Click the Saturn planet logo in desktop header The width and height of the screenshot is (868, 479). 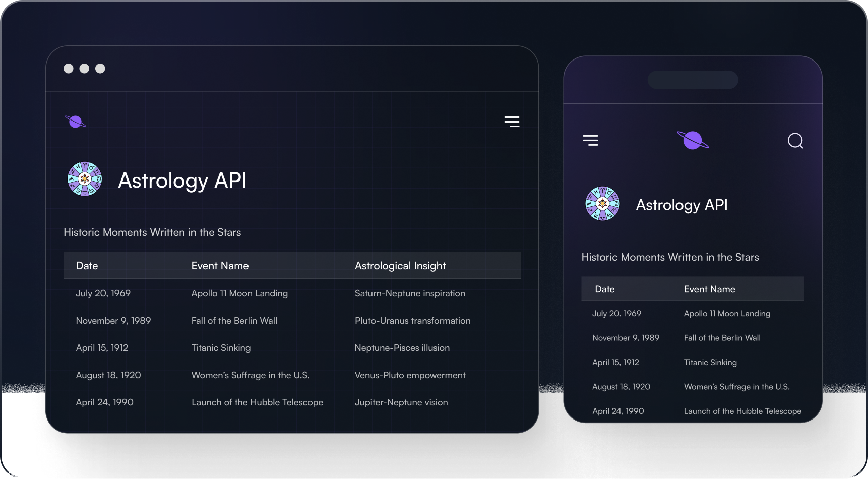(x=75, y=121)
